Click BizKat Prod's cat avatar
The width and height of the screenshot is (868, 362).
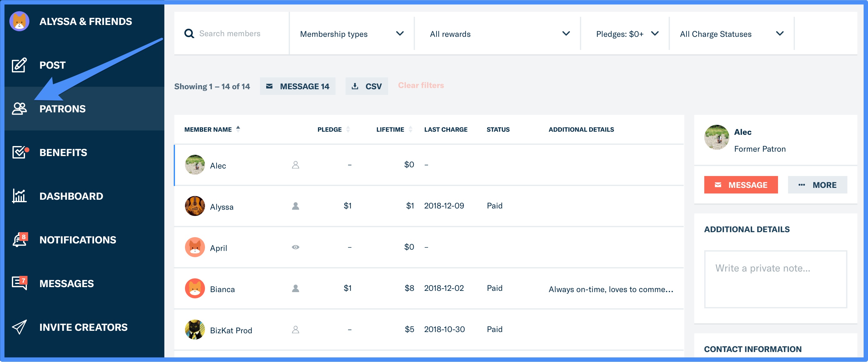click(x=195, y=330)
